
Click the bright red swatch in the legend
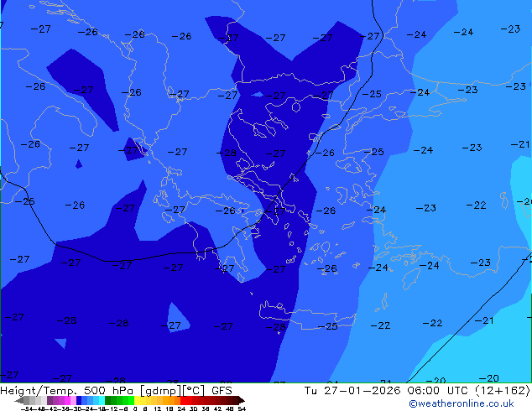(183, 400)
